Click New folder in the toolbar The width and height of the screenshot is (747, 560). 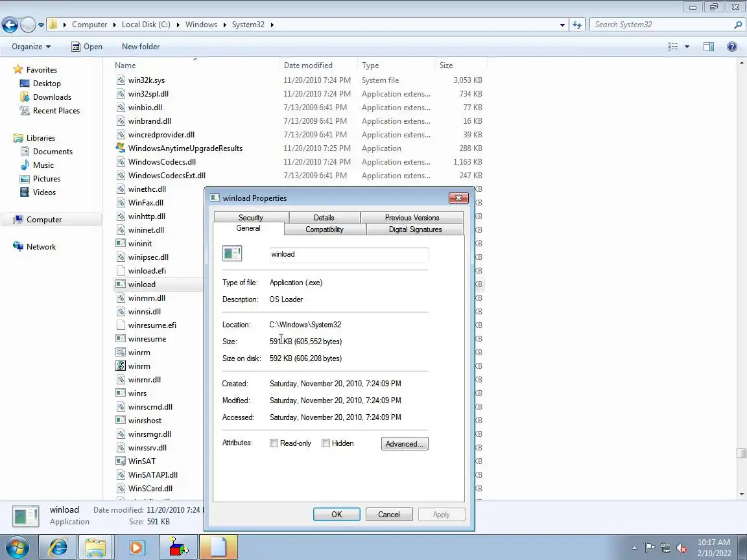[x=141, y=47]
